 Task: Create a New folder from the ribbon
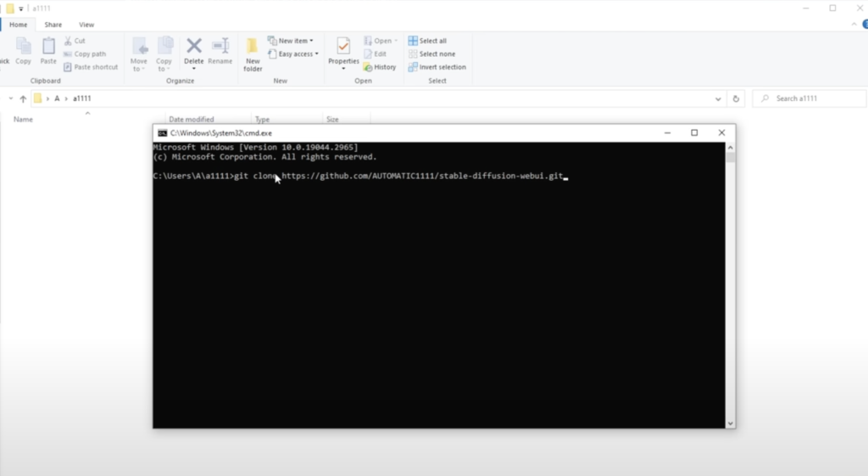pyautogui.click(x=253, y=54)
